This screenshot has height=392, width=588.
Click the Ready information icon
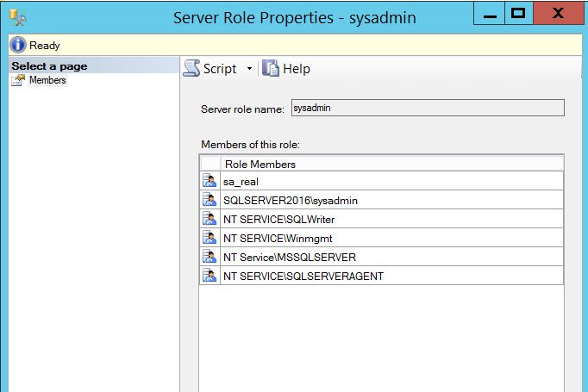coord(17,45)
